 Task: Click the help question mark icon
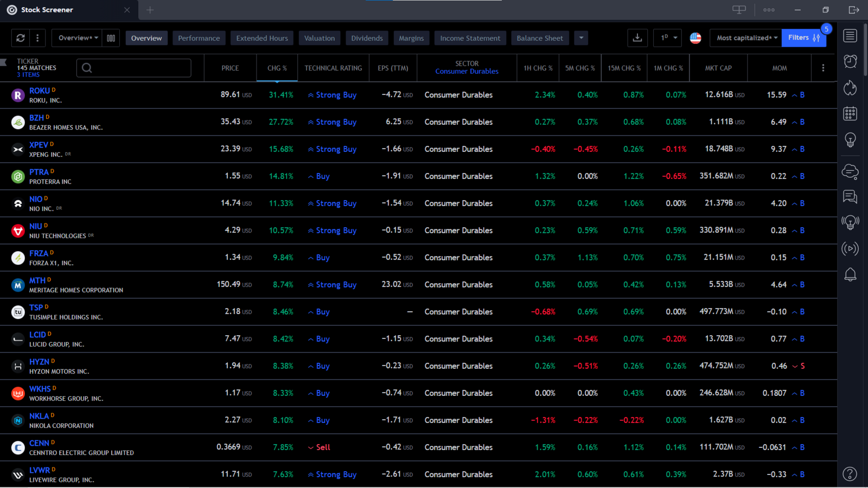[850, 474]
